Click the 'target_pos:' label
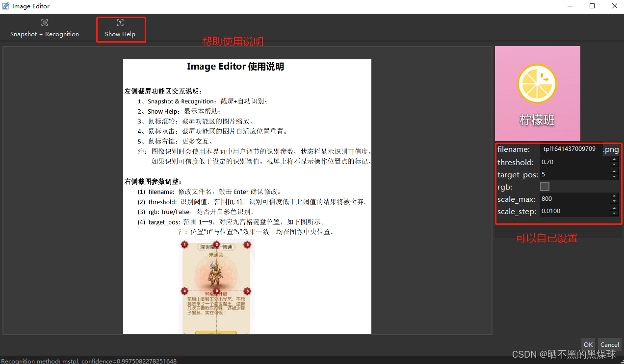The height and width of the screenshot is (364, 624). coord(518,174)
